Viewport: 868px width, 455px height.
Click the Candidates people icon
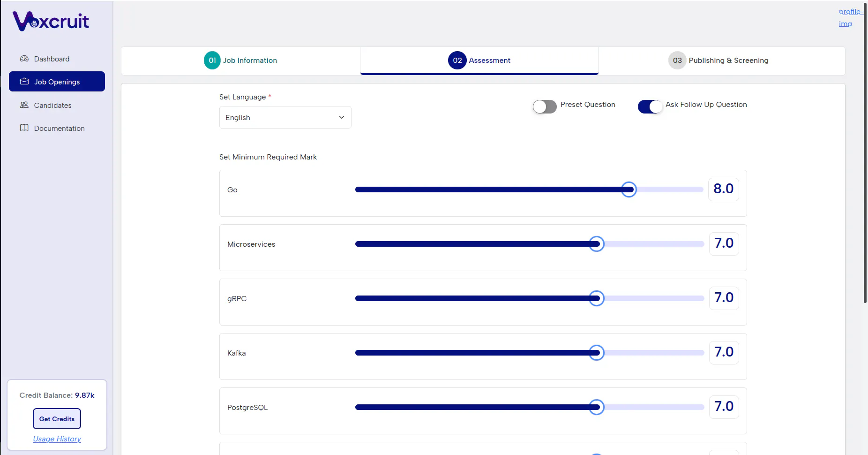pos(24,105)
